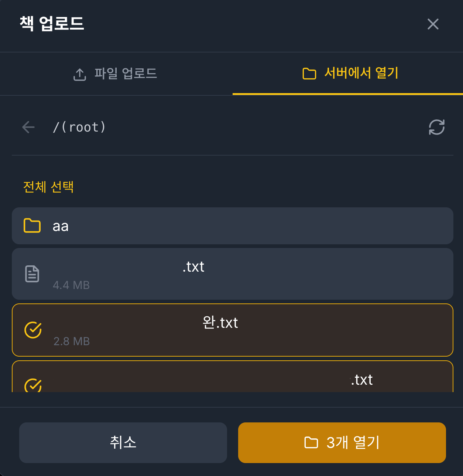Click the upload arrow icon
The width and height of the screenshot is (463, 476).
click(x=80, y=74)
